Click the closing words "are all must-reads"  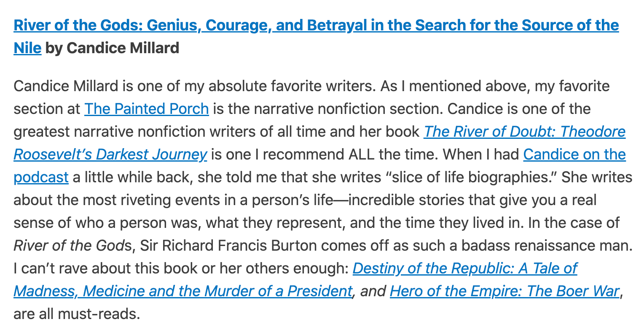76,314
